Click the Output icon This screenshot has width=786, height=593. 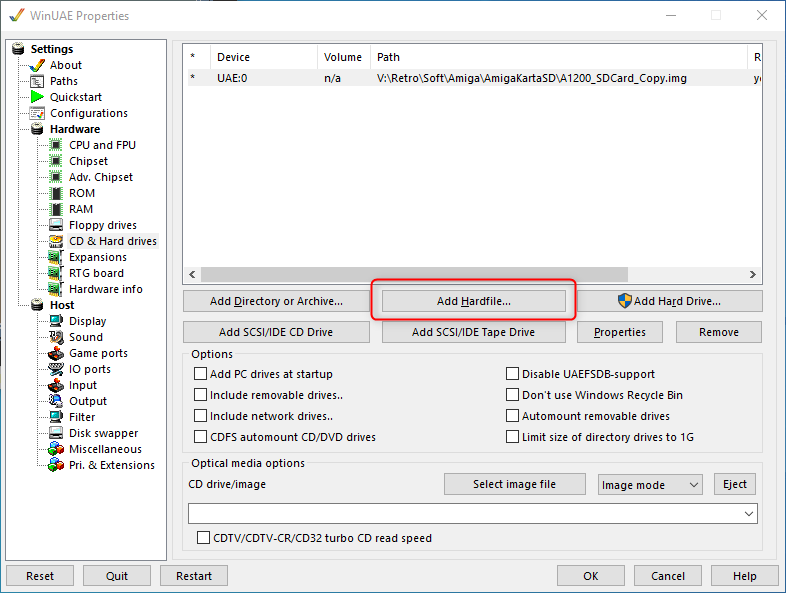coord(56,401)
